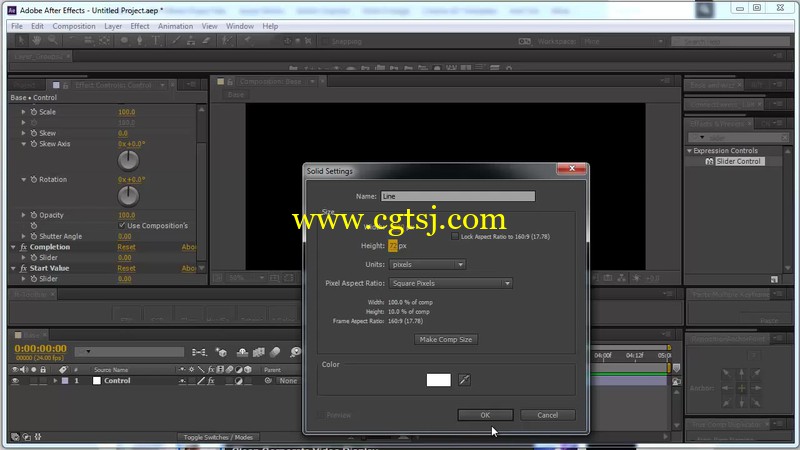
Task: Toggle Lock Aspect Ratio checkbox
Action: point(455,236)
